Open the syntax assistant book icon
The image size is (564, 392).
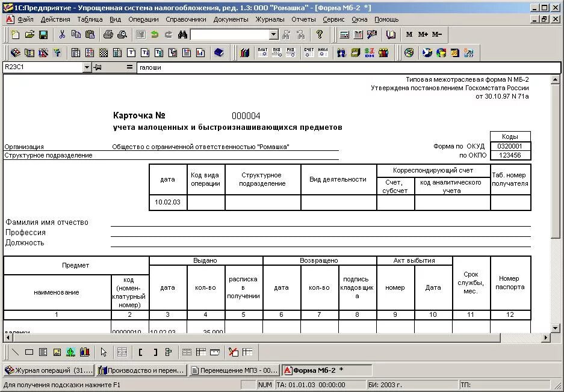pos(391,34)
